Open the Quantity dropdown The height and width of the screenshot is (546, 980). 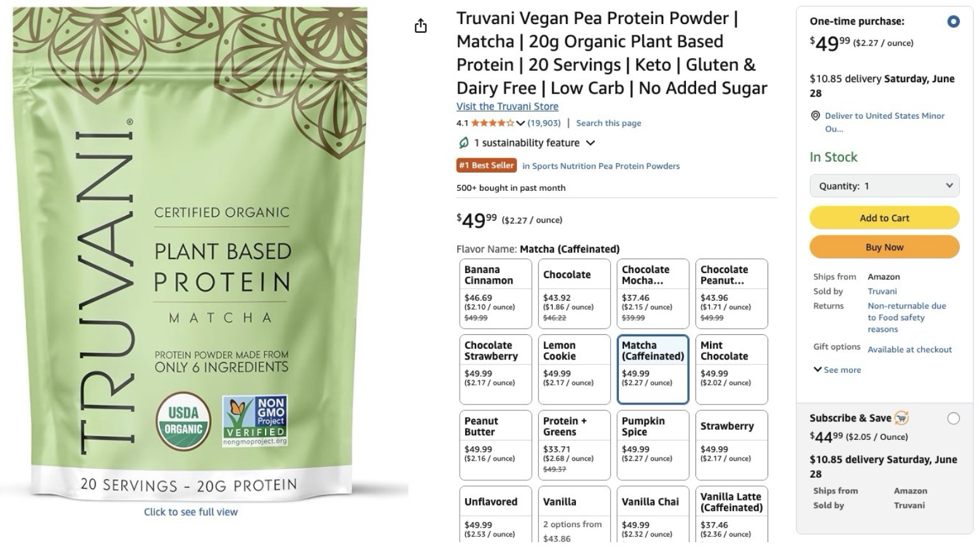pos(885,186)
